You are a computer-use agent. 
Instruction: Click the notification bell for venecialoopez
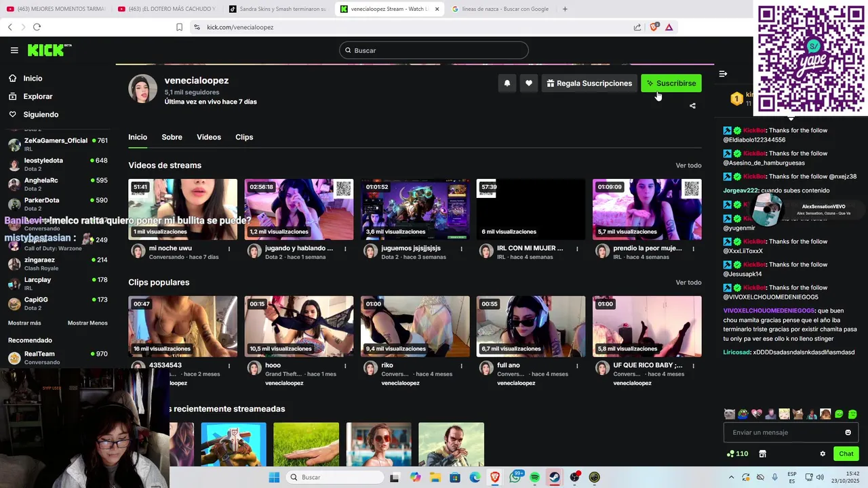point(507,83)
